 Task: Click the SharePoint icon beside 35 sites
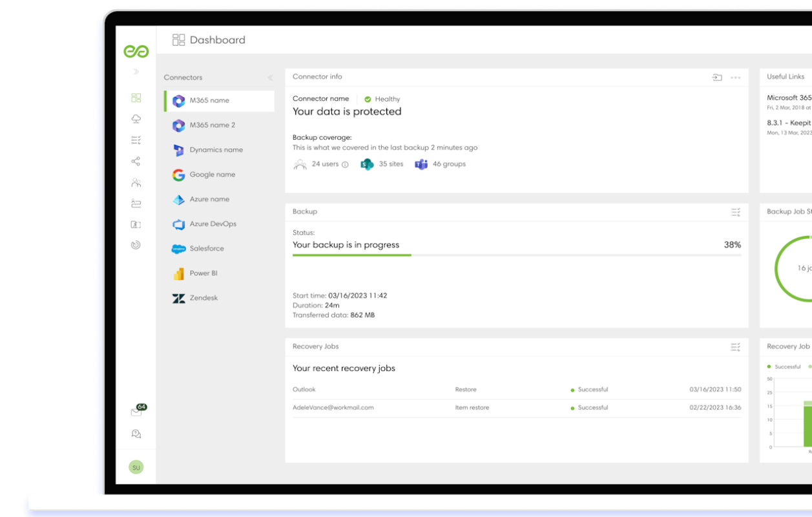coord(367,164)
